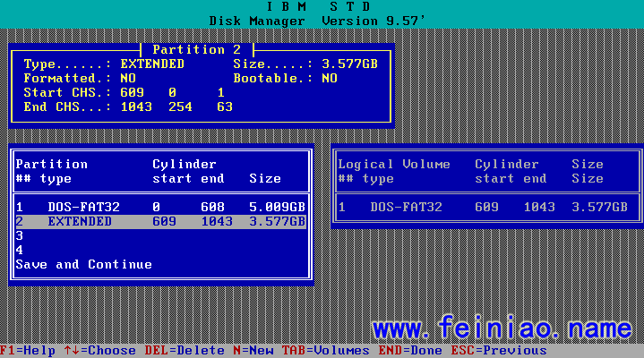Select empty partition slot 3
The width and height of the screenshot is (644, 358).
[160, 235]
